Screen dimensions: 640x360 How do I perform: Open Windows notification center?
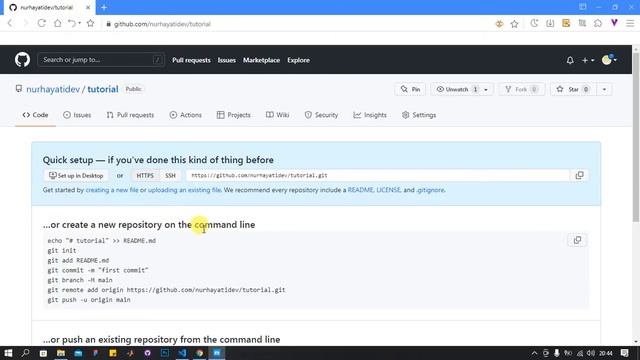[624, 353]
